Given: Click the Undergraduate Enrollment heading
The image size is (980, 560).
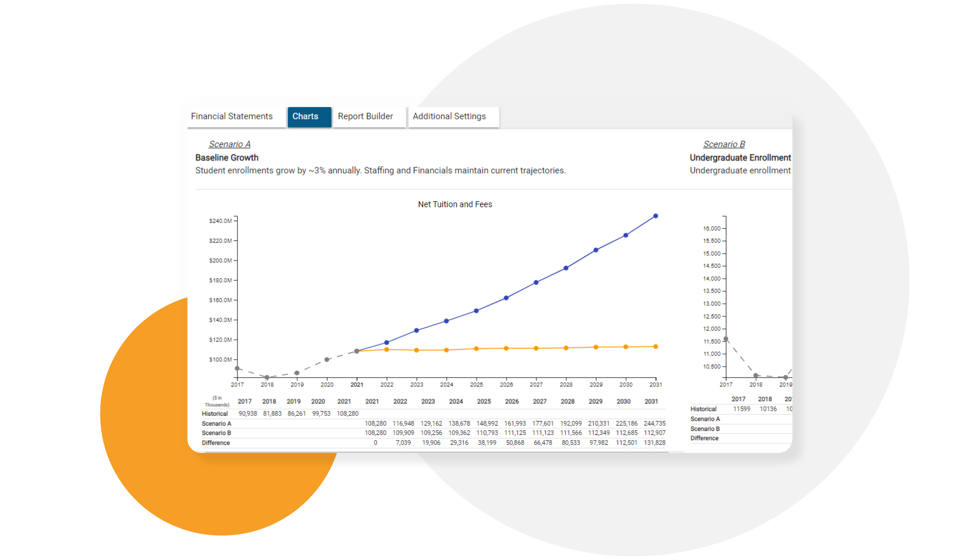Looking at the screenshot, I should 740,158.
